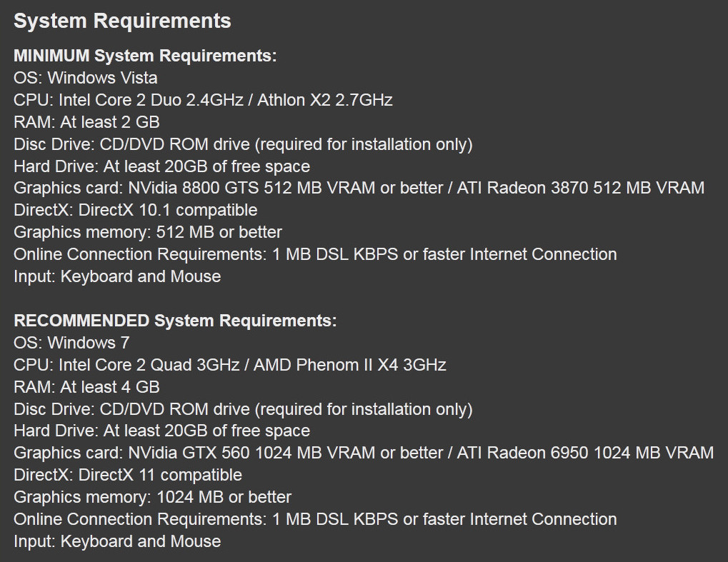728x562 pixels.
Task: Click the NVidia 8800 GTS graphics card line
Action: pos(359,188)
